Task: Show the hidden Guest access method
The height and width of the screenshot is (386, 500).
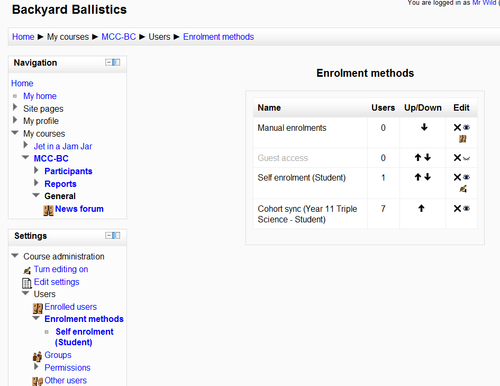Action: click(466, 158)
